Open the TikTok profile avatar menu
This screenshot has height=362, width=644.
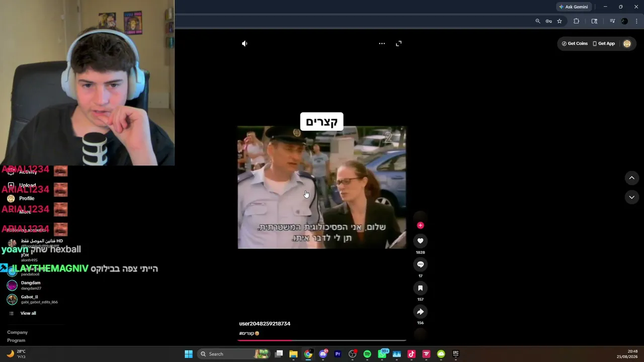pos(627,44)
